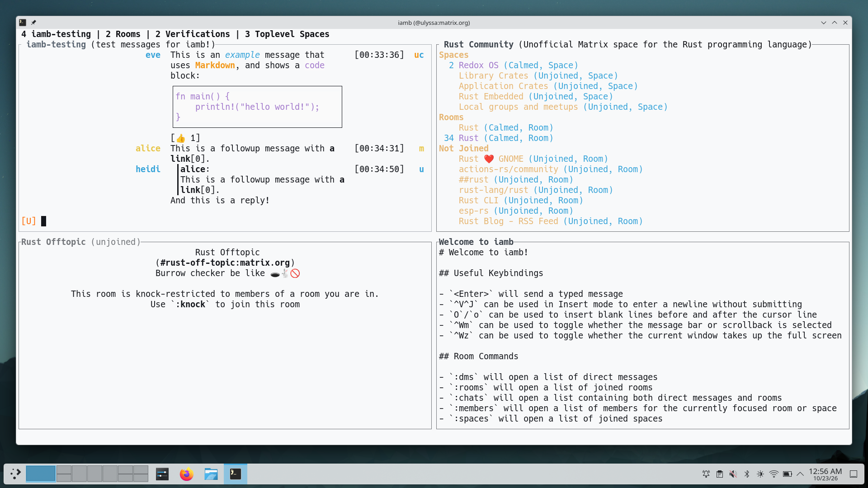Select the Konsole terminal taskbar entry

236,474
